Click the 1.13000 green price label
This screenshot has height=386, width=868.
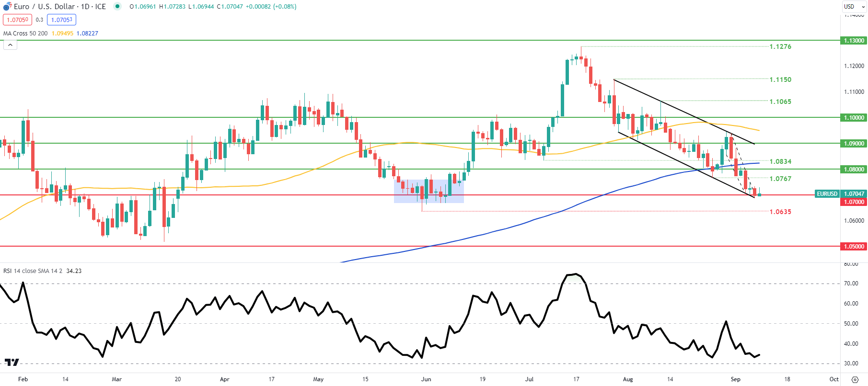click(854, 41)
